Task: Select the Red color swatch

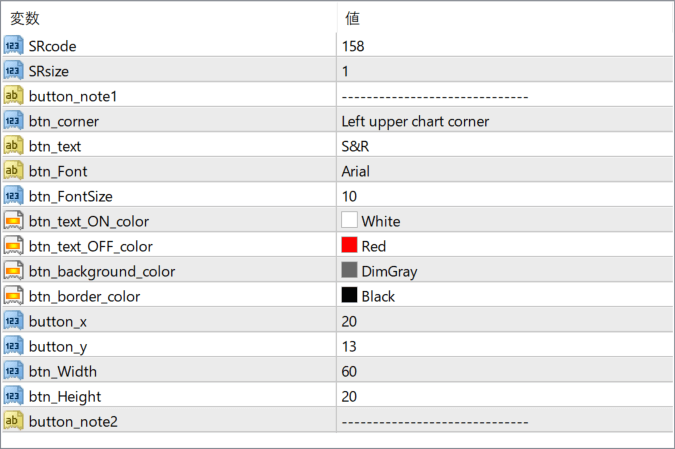Action: click(349, 246)
